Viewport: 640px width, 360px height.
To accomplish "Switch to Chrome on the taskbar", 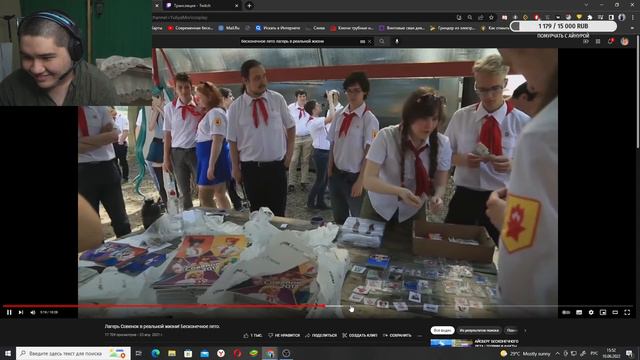I will coord(270,353).
